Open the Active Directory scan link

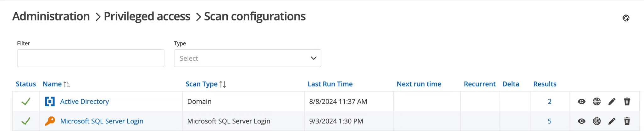[x=84, y=102]
